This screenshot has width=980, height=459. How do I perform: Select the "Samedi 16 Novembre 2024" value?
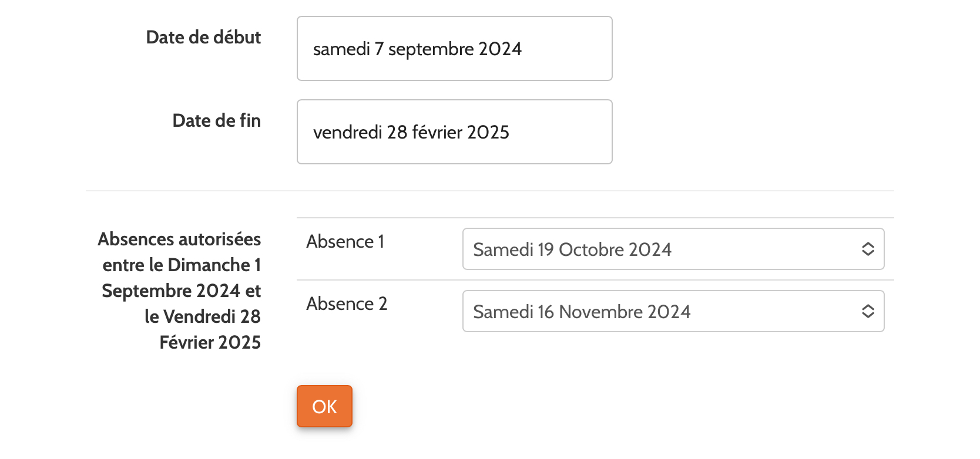click(x=582, y=312)
